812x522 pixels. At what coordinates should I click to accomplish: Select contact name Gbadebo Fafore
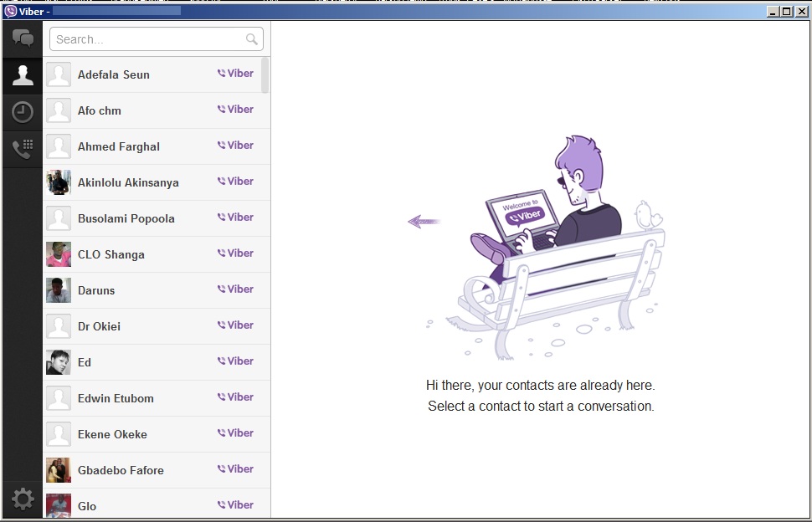pos(121,470)
